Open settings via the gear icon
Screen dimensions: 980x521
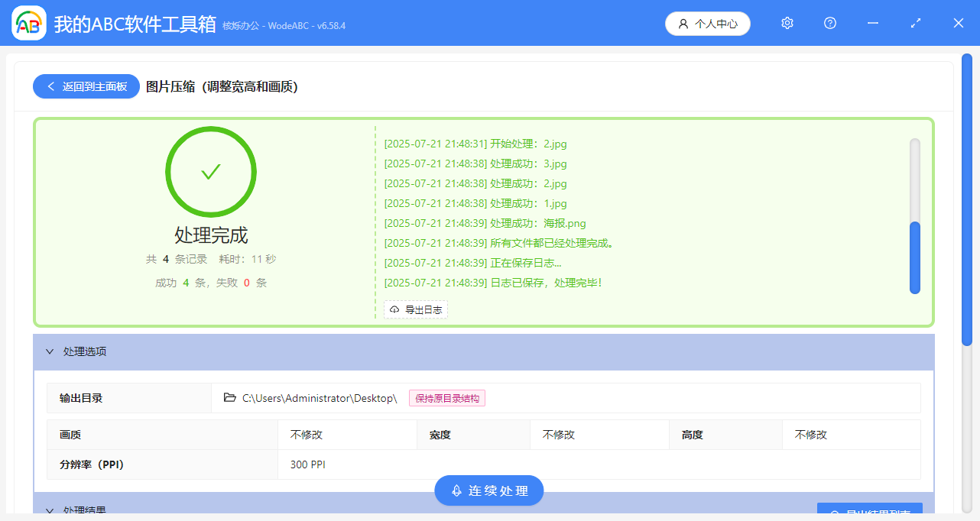click(787, 23)
